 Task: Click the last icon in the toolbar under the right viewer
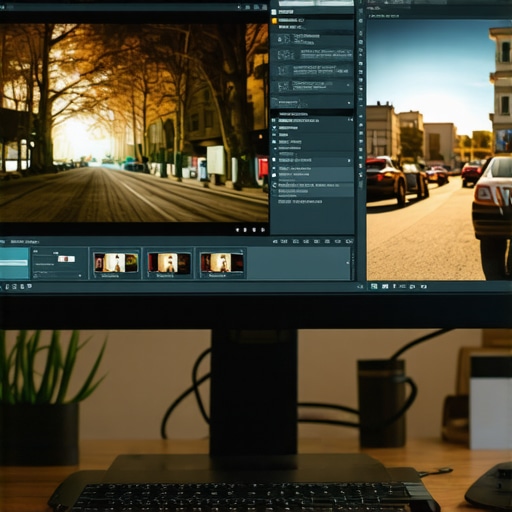click(x=424, y=286)
